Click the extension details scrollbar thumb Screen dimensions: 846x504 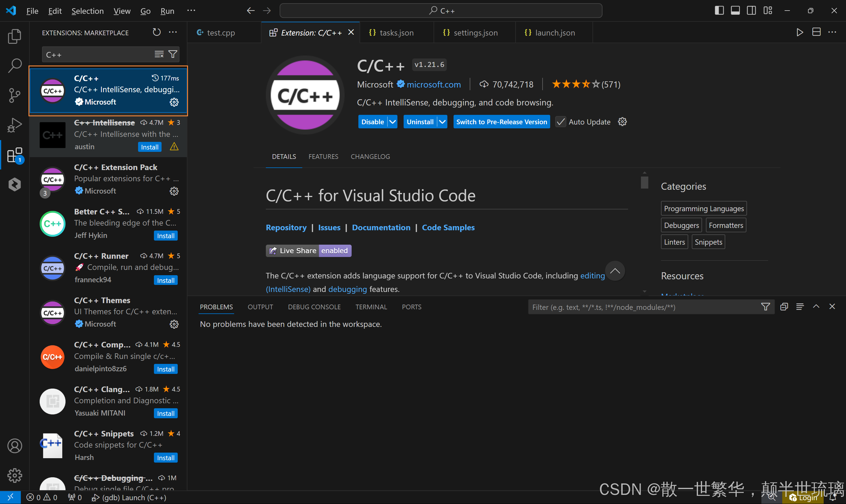[644, 182]
